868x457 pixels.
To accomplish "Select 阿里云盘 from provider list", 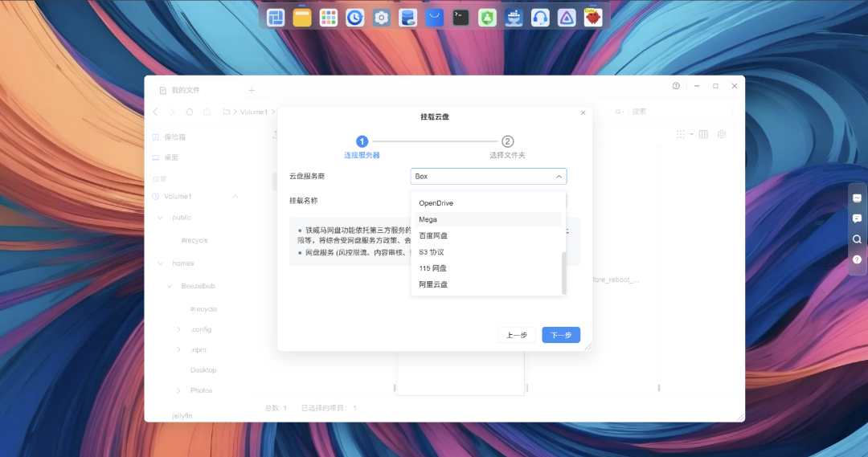I will pos(488,284).
